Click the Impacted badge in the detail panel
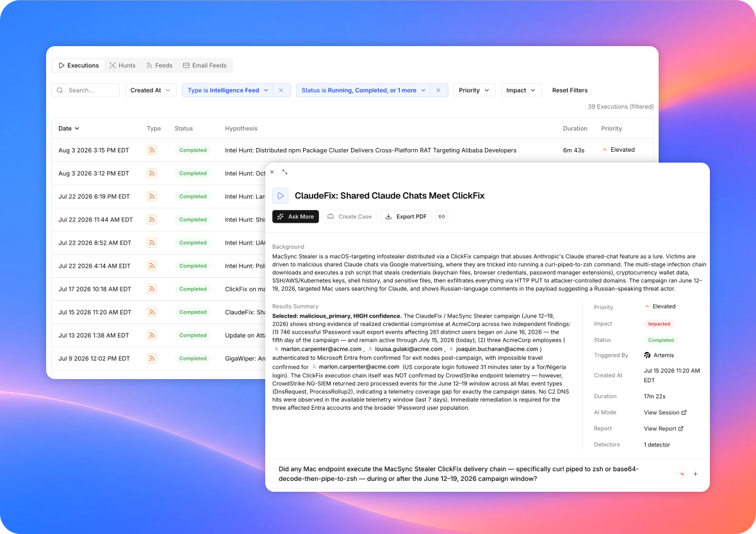This screenshot has width=756, height=534. pyautogui.click(x=659, y=324)
